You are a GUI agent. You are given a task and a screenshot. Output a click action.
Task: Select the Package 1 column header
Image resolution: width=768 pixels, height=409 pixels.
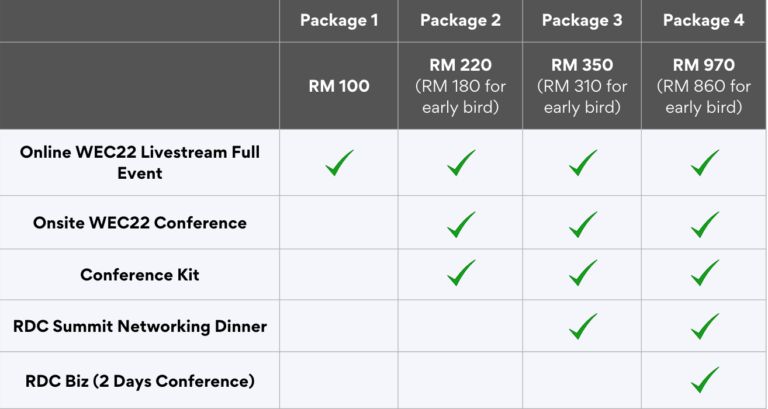pyautogui.click(x=339, y=20)
